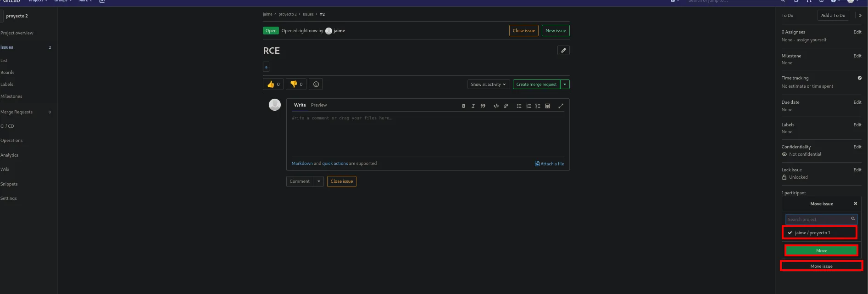Open Boards in sidebar

pyautogui.click(x=7, y=73)
